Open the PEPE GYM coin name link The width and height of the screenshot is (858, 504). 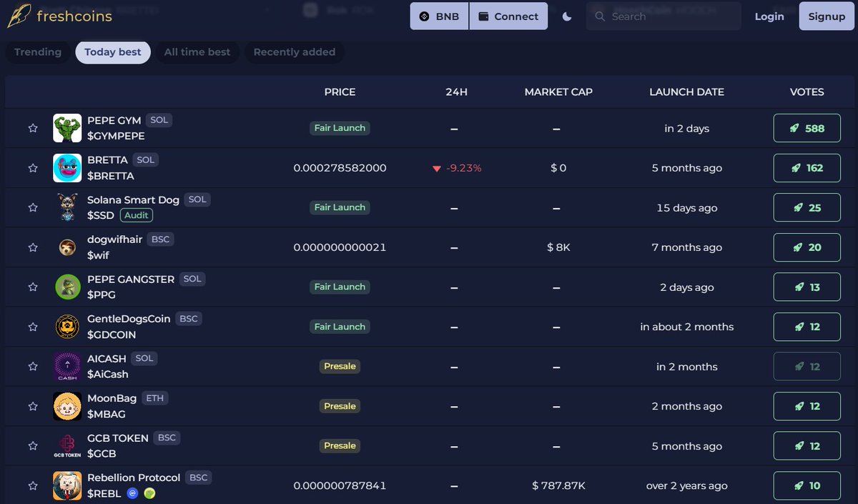point(114,121)
